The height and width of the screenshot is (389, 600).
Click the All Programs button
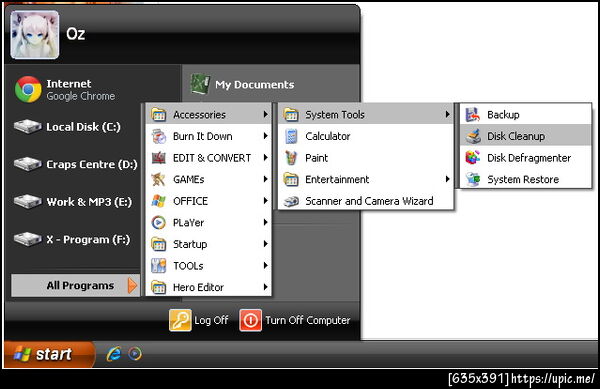(75, 285)
